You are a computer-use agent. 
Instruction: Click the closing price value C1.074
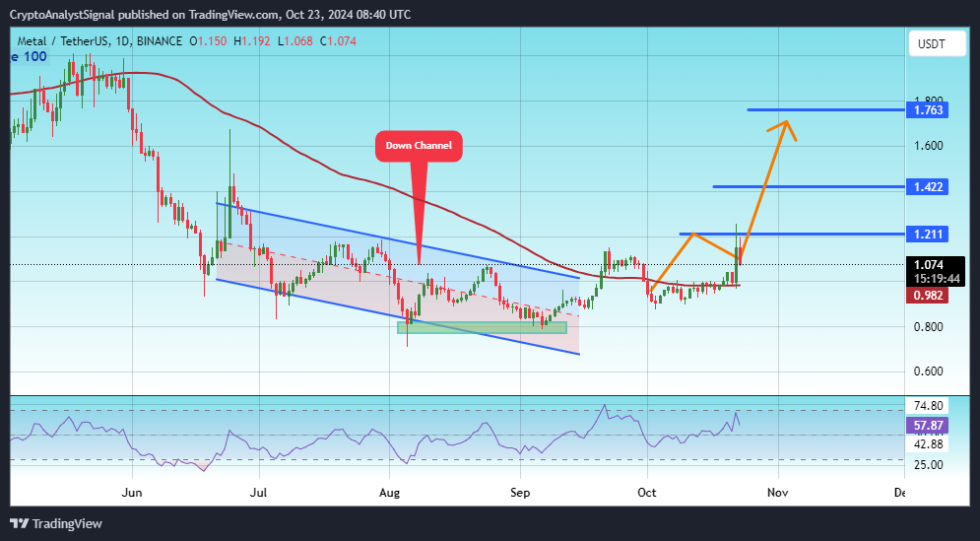pyautogui.click(x=338, y=41)
